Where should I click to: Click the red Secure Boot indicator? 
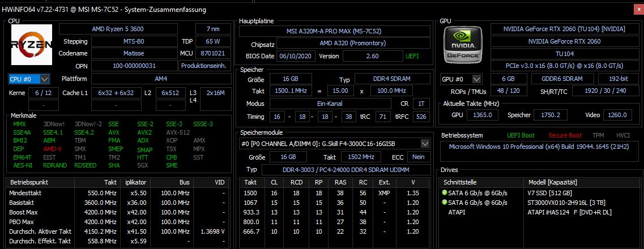point(565,135)
